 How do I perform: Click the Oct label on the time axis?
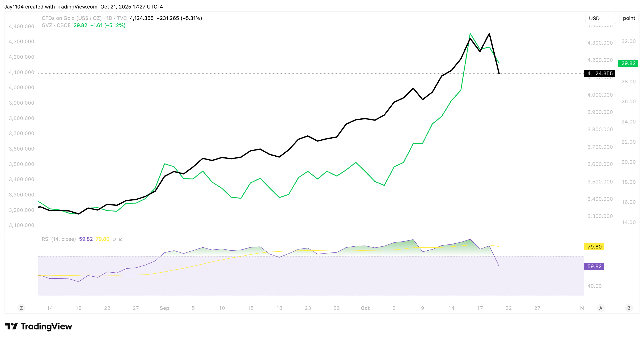click(x=365, y=308)
